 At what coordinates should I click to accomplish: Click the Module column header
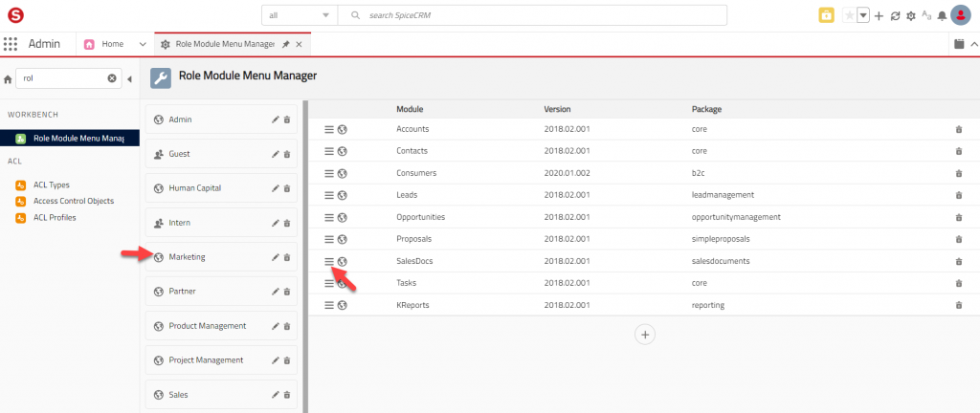[x=410, y=109]
